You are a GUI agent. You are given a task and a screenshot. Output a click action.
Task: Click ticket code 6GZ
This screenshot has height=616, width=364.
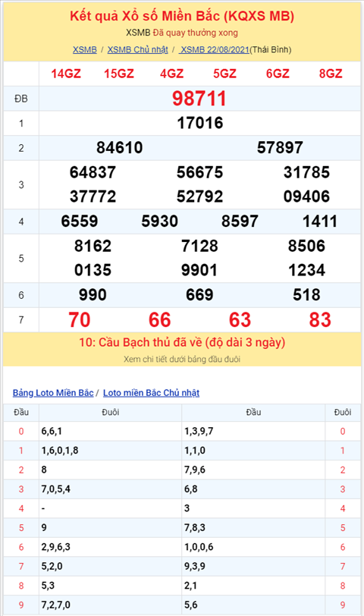pos(278,74)
